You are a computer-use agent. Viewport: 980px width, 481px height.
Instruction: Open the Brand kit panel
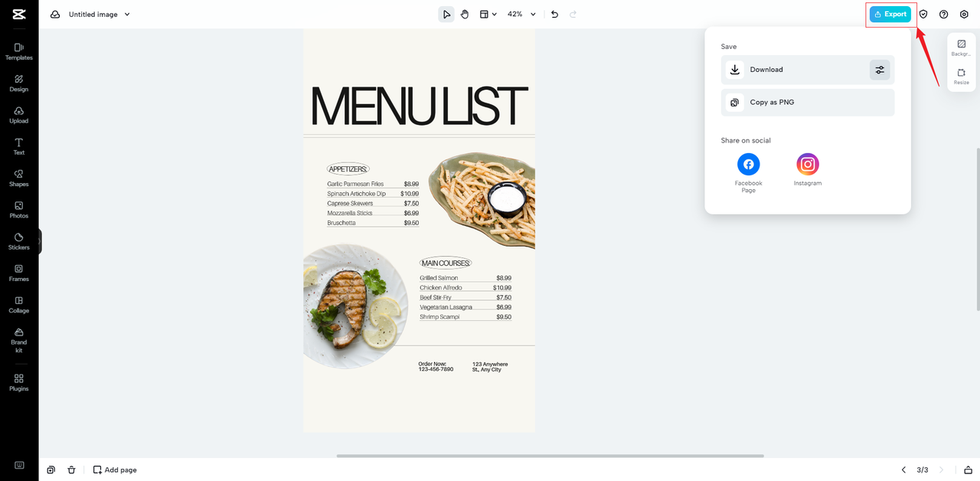(19, 340)
